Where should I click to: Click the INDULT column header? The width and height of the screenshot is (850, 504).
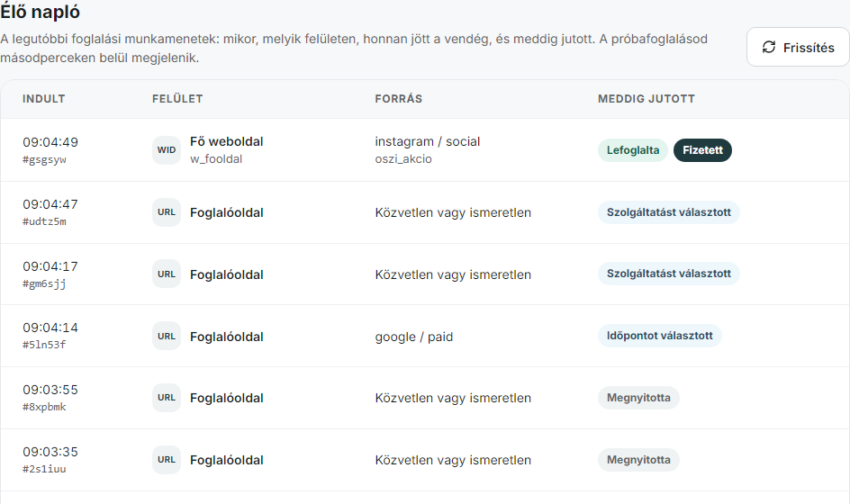coord(44,99)
